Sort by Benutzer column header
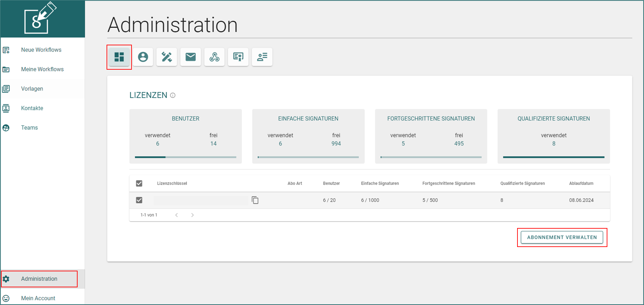 [331, 183]
